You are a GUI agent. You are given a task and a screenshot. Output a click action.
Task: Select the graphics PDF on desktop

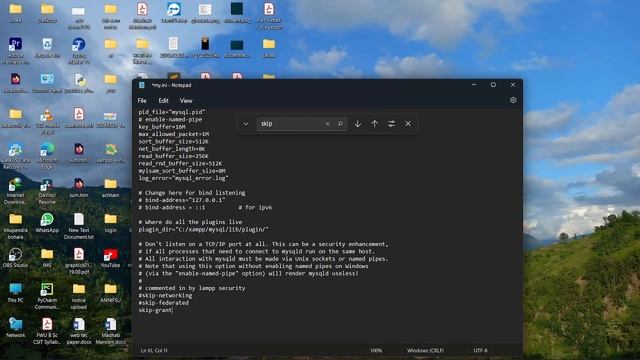(79, 262)
